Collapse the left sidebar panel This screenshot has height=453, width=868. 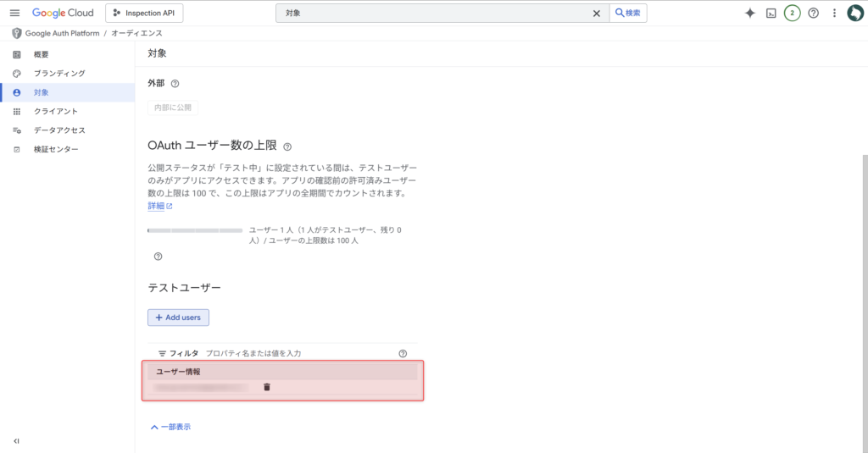(x=16, y=441)
